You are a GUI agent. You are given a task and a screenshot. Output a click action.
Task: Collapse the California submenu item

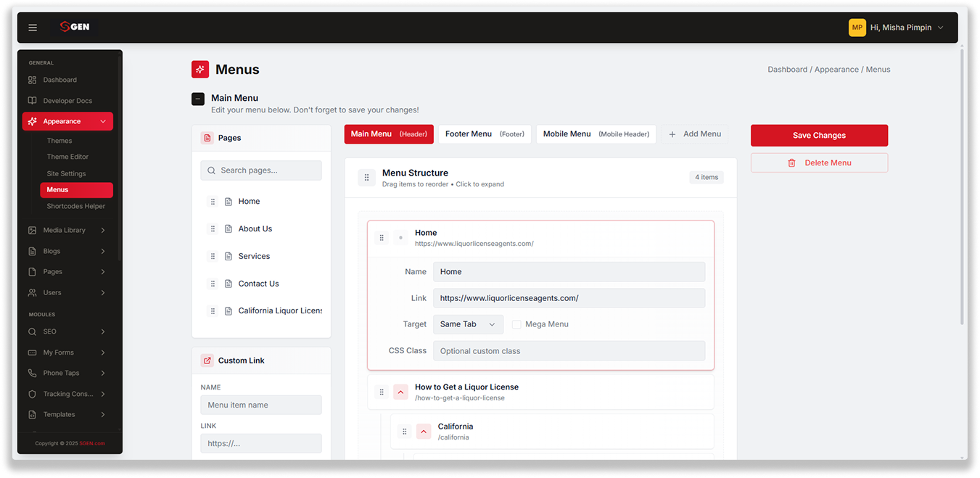pyautogui.click(x=424, y=432)
